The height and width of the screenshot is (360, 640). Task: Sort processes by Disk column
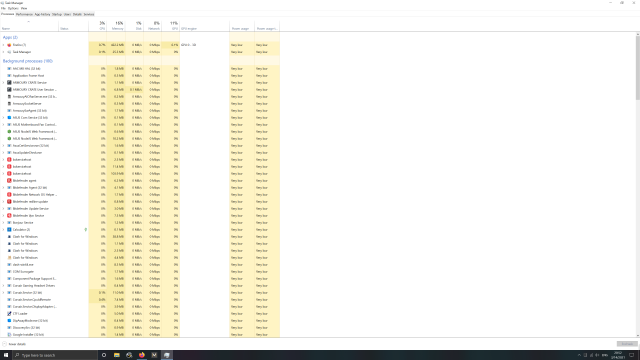(x=134, y=26)
